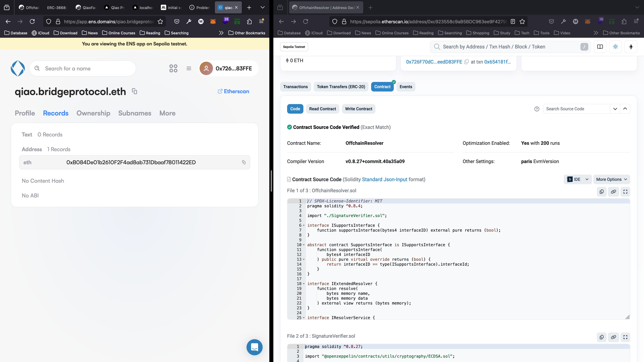
Task: Switch to the Subnames tab
Action: (x=135, y=113)
